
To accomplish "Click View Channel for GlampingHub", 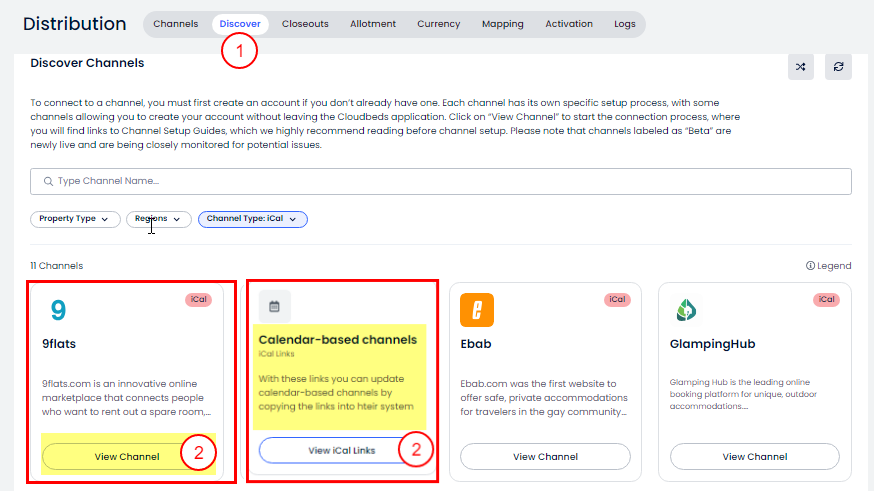I will point(754,457).
